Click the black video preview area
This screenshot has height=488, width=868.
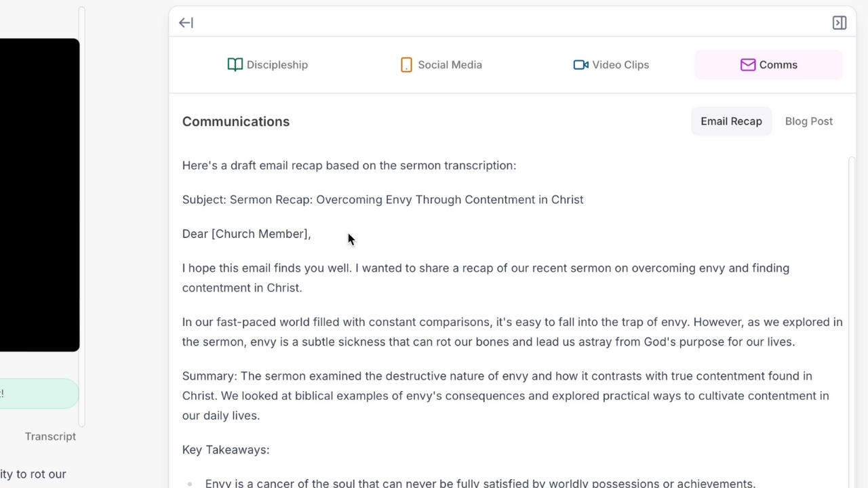pyautogui.click(x=39, y=195)
